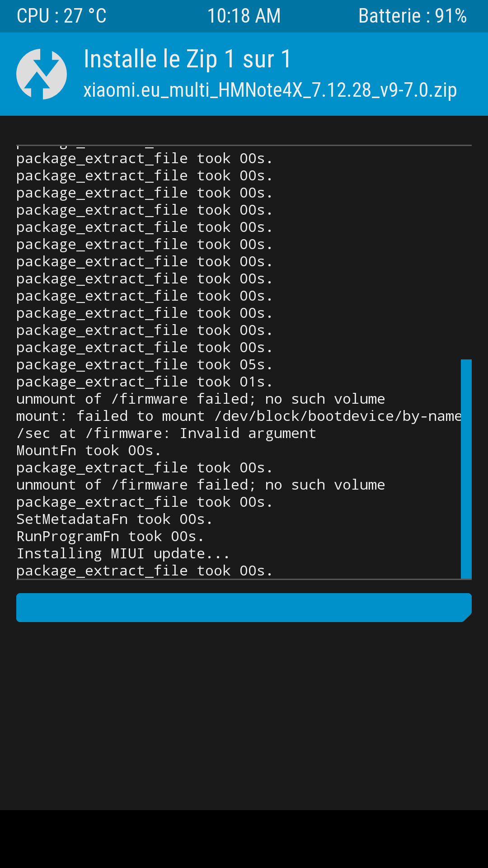
Task: Click the 'mount: failed to mount' error line
Action: pos(239,416)
